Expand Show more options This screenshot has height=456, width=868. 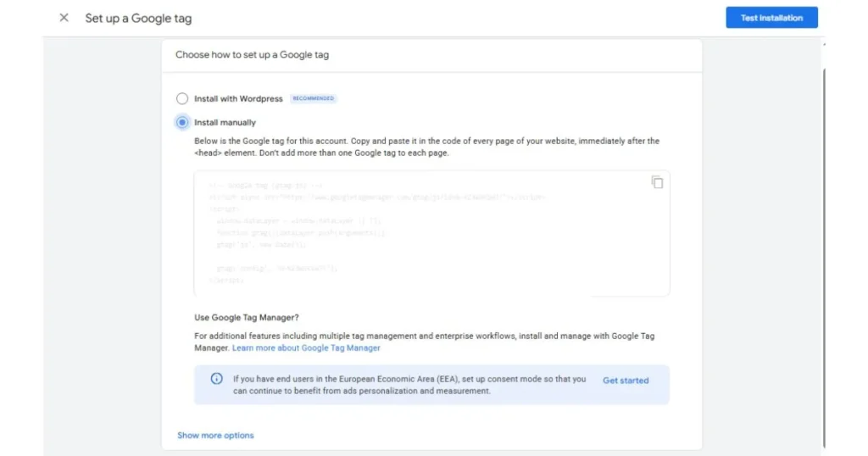pos(215,436)
